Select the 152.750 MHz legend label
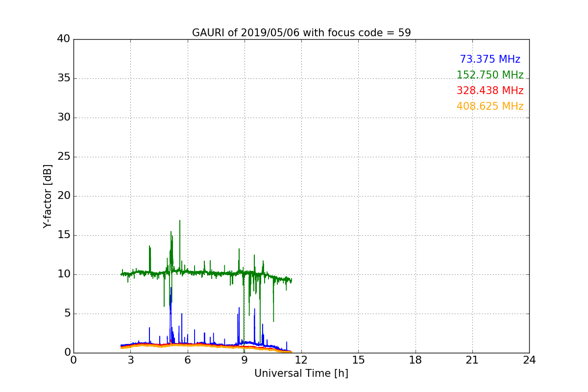 coord(490,75)
